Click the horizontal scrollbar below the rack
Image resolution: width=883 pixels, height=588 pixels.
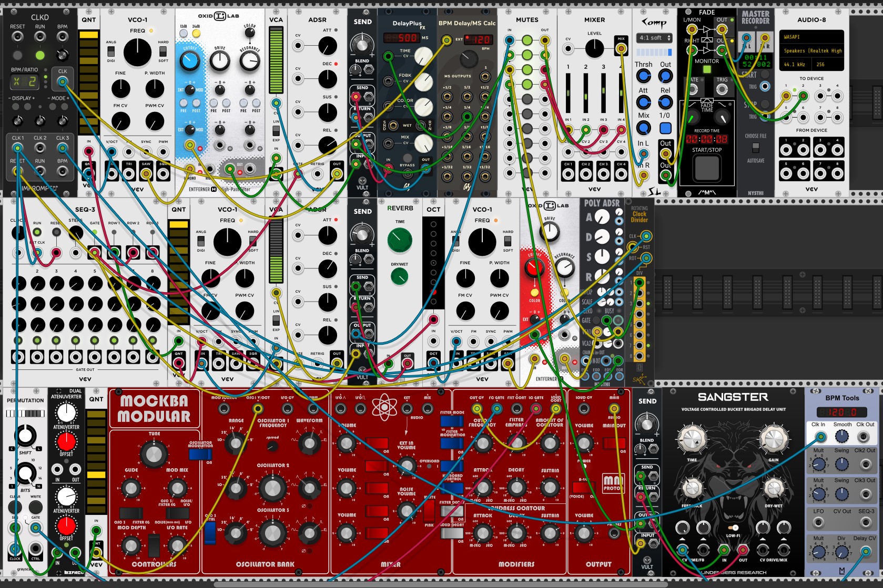[441, 584]
